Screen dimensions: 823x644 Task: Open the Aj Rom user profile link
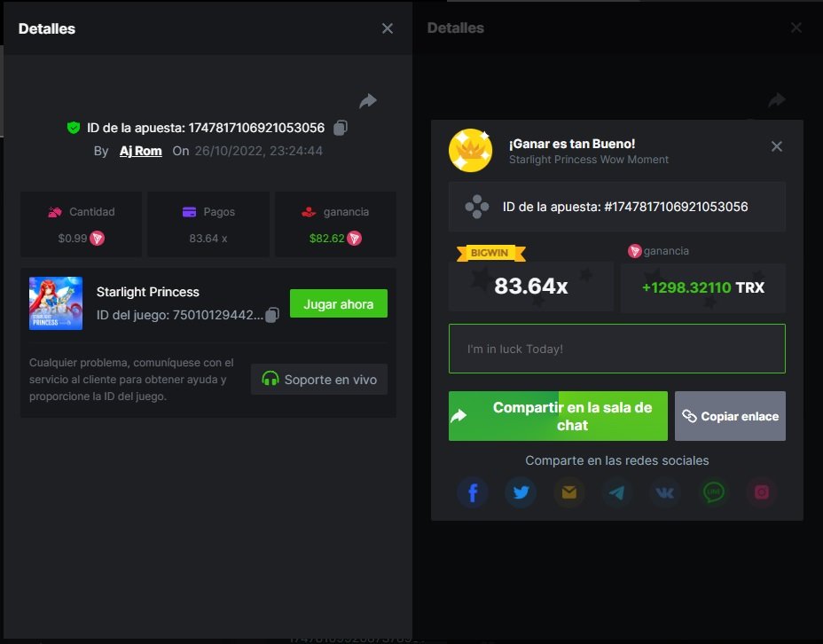(x=141, y=151)
